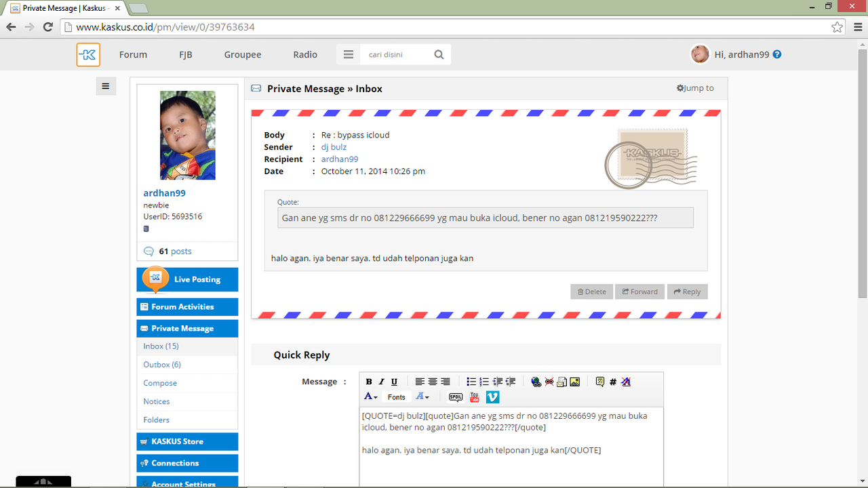Image resolution: width=868 pixels, height=488 pixels.
Task: Remove link with the unlink icon
Action: 549,382
